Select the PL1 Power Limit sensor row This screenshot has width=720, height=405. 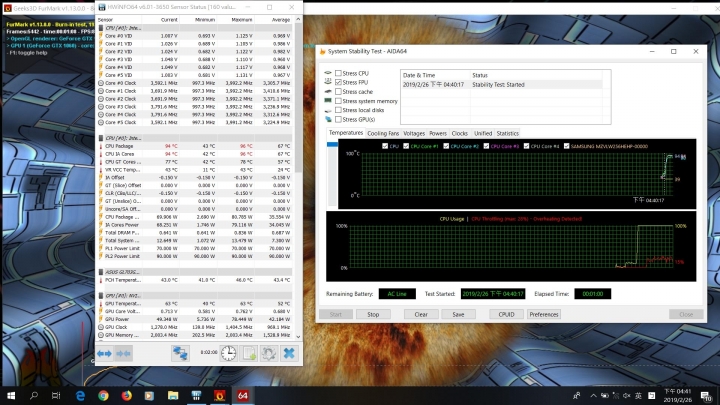[x=195, y=248]
